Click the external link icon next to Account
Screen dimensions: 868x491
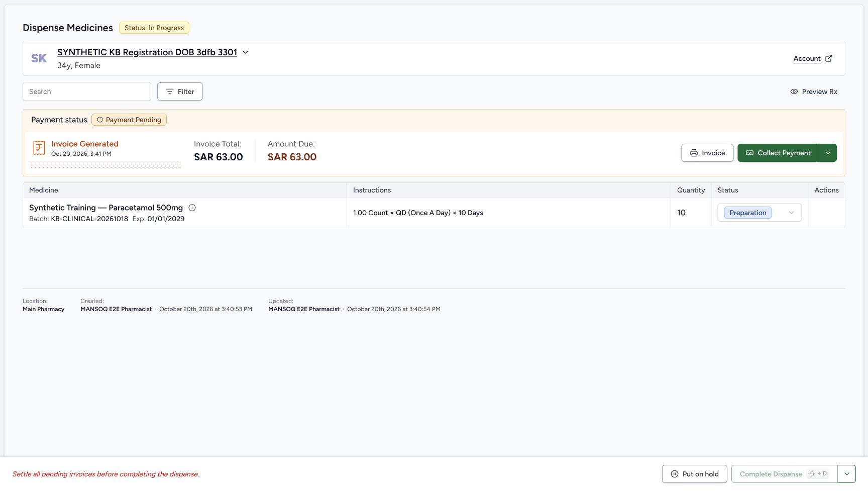[829, 58]
